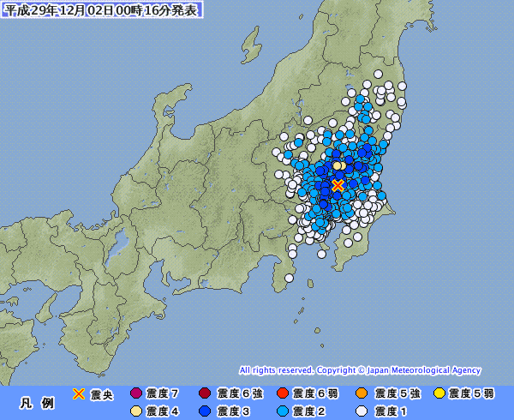Click the red-yellow X epicenter marker on the map
The width and height of the screenshot is (514, 420).
pos(338,186)
